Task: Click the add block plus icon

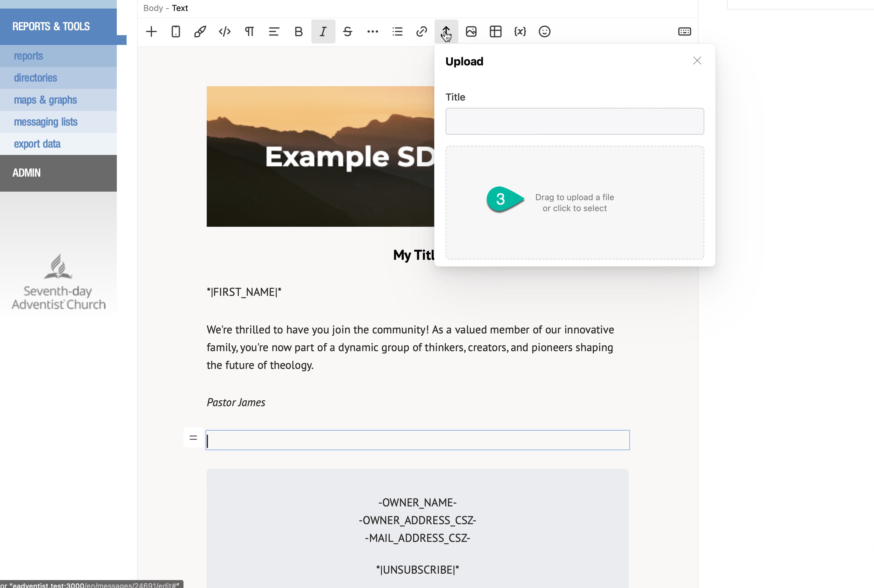Action: click(151, 31)
